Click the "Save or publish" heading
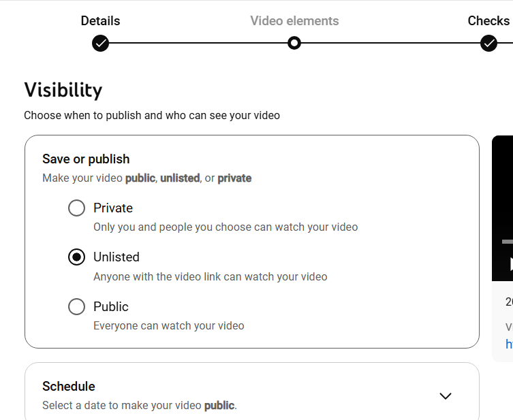Viewport: 513px width, 420px height. pyautogui.click(x=86, y=159)
